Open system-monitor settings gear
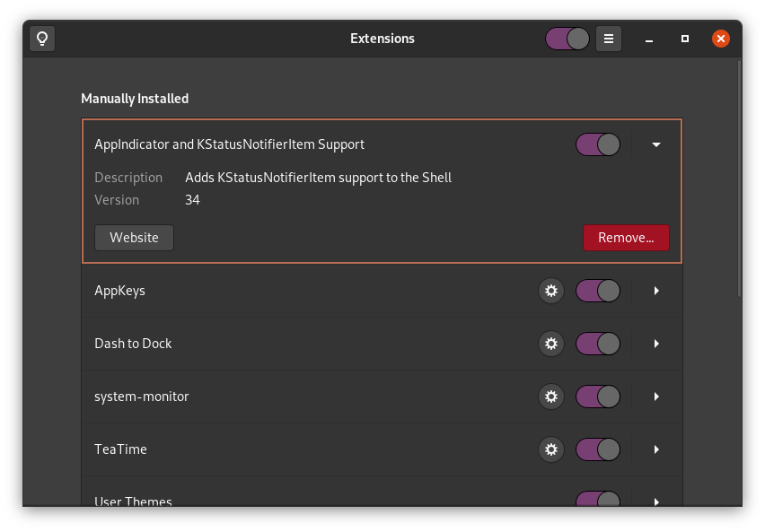This screenshot has width=765, height=532. pyautogui.click(x=550, y=397)
